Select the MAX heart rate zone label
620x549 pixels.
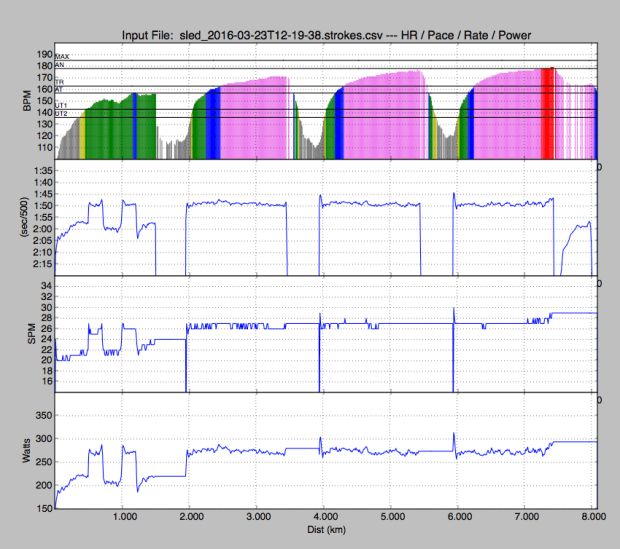click(62, 57)
